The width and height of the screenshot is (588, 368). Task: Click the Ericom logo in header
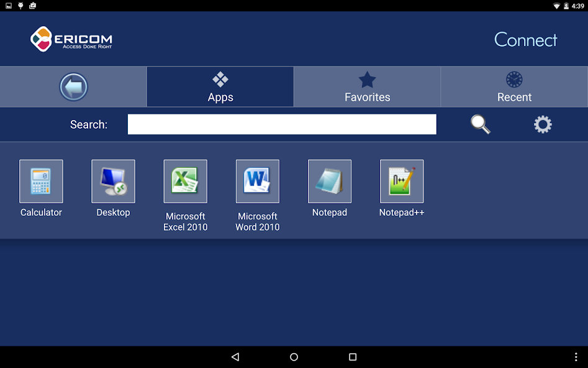coord(71,39)
